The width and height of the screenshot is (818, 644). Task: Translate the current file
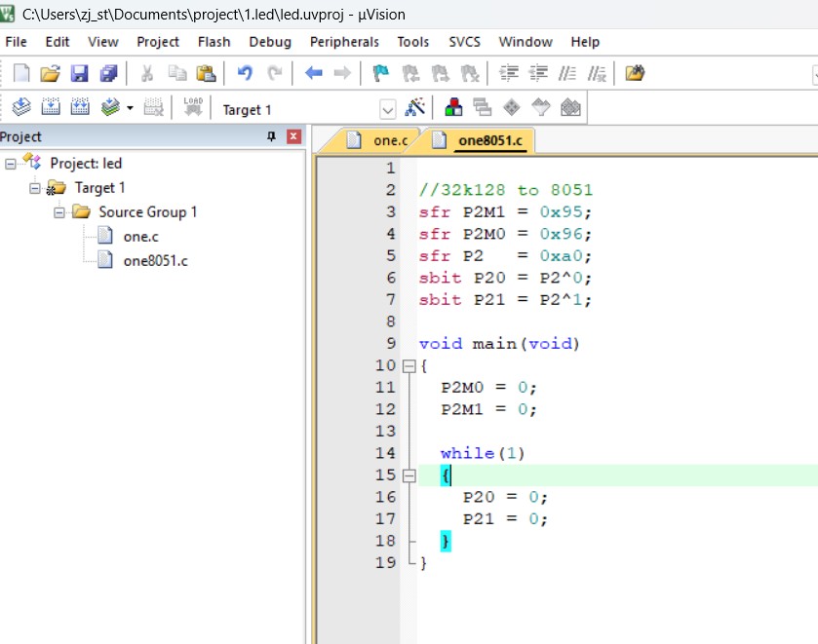pyautogui.click(x=21, y=107)
